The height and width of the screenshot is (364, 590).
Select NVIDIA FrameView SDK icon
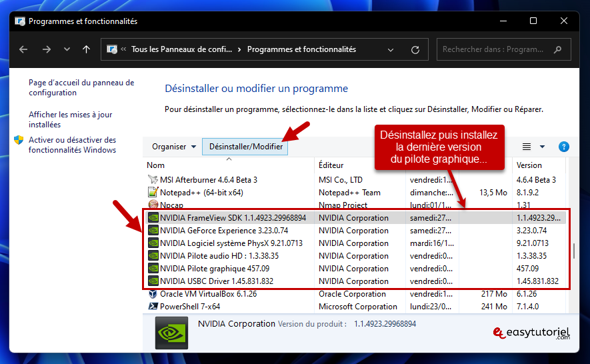tap(153, 217)
